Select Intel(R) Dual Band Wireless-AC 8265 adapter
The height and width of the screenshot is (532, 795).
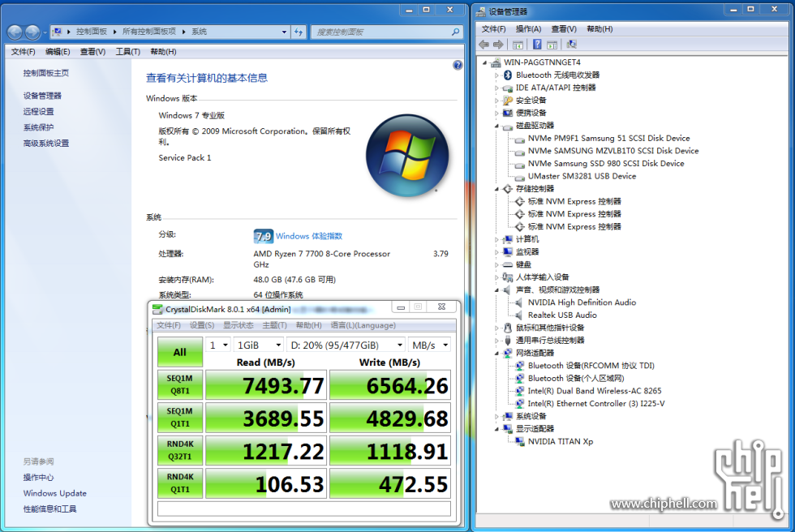594,391
